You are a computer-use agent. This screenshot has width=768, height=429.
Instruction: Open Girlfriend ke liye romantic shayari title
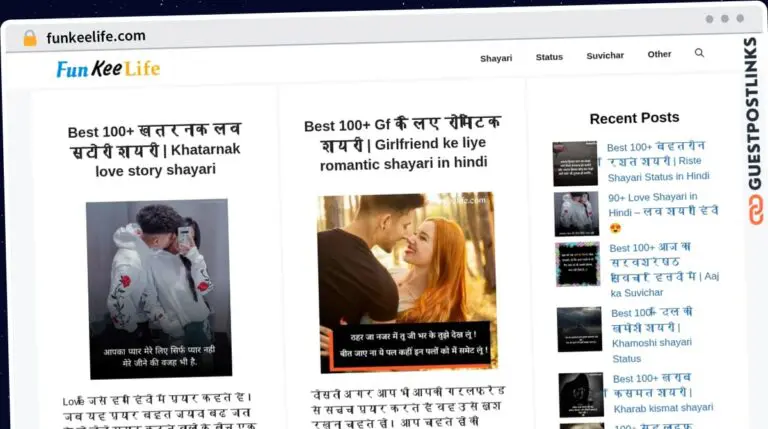pos(402,144)
